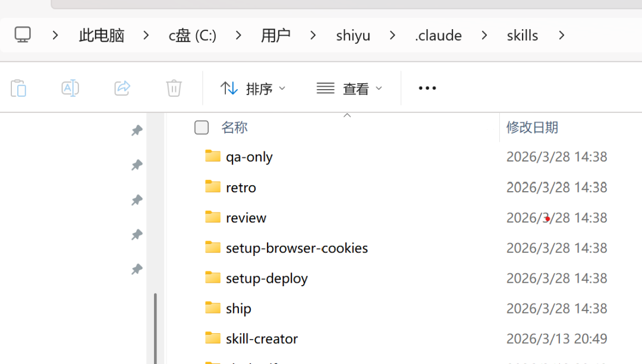
Task: Click the Paste icon in the toolbar
Action: [x=18, y=88]
